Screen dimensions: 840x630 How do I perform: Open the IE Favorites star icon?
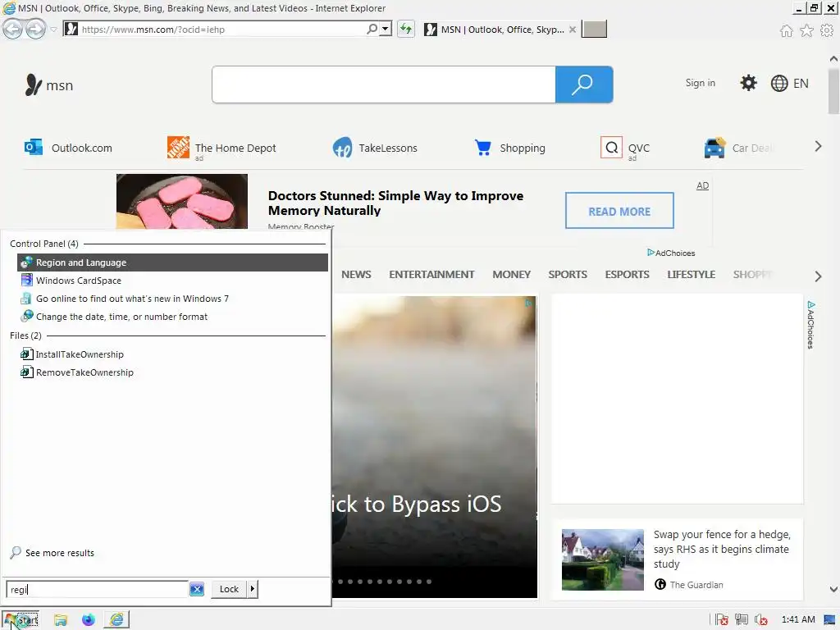click(x=806, y=30)
